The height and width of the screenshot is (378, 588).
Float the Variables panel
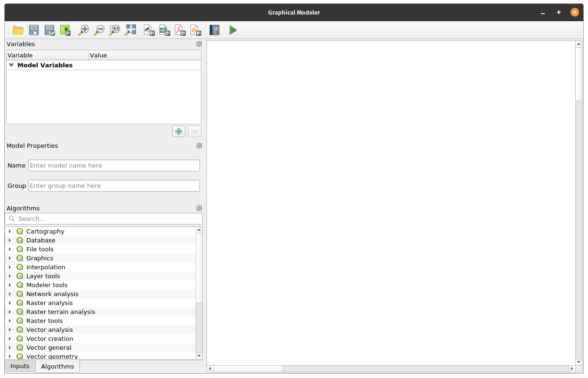[199, 44]
